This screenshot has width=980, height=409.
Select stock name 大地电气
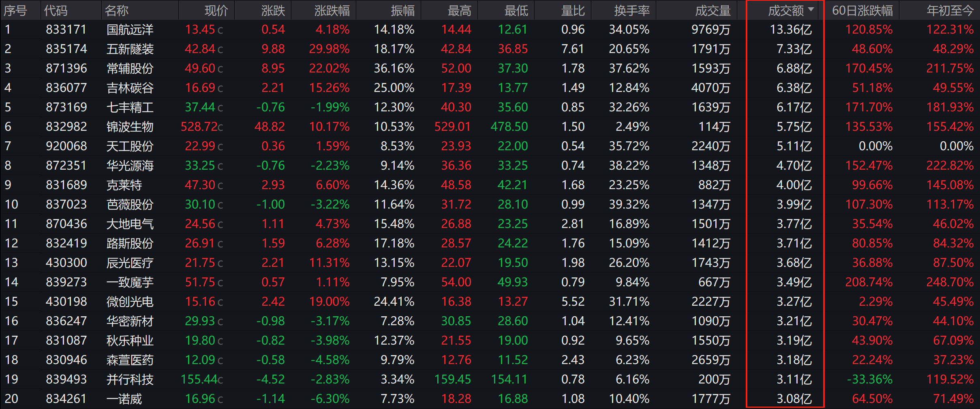(x=130, y=224)
